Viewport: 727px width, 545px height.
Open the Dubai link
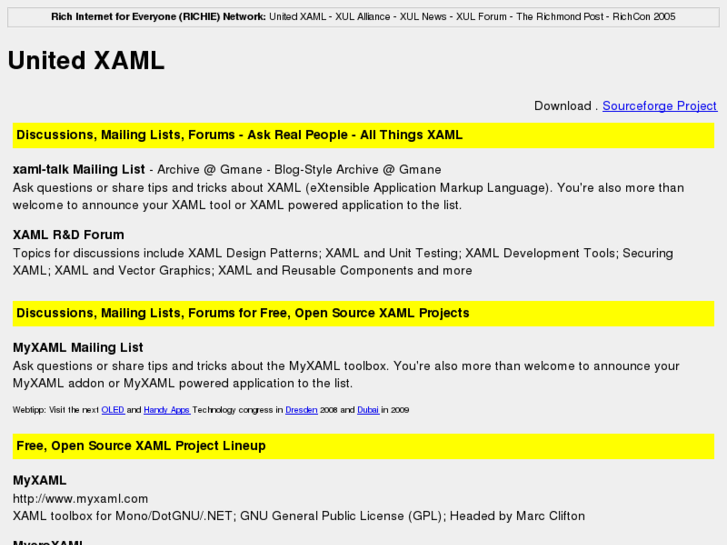tap(368, 410)
